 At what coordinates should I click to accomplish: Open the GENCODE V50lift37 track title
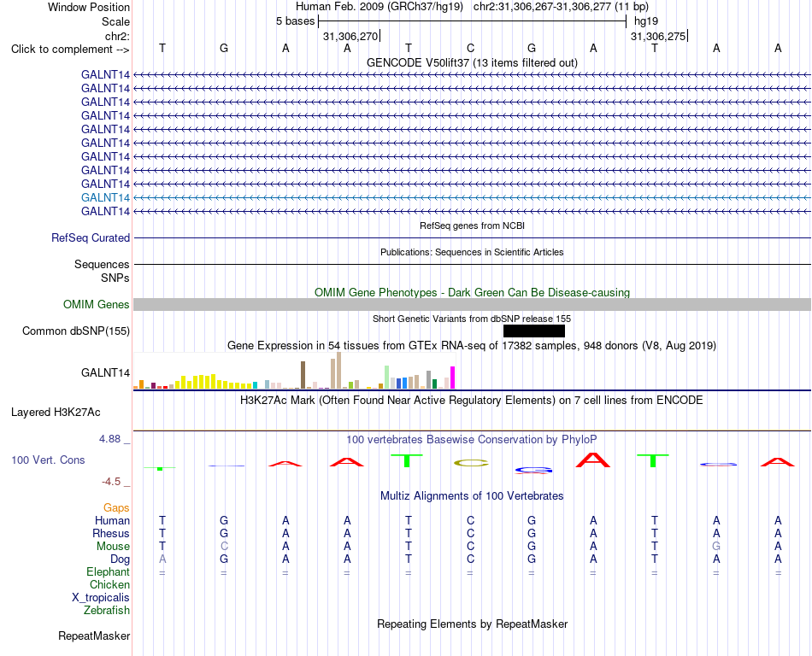click(472, 62)
